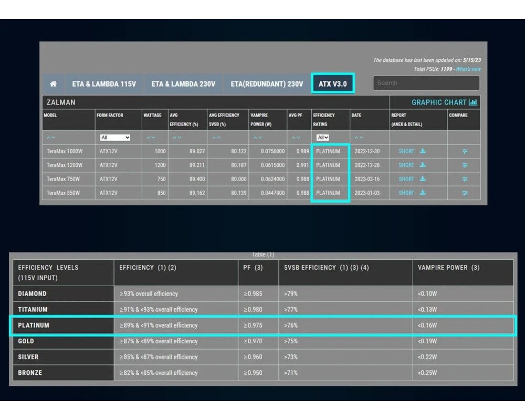Open SHORT report link for TeraMax 750W
Image resolution: width=525 pixels, height=420 pixels.
pos(406,179)
